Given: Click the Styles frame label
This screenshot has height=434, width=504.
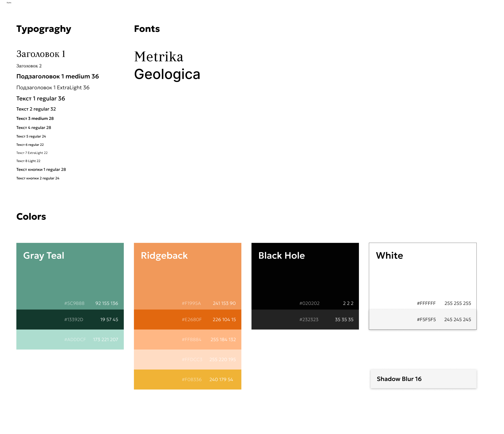Looking at the screenshot, I should click(x=9, y=3).
